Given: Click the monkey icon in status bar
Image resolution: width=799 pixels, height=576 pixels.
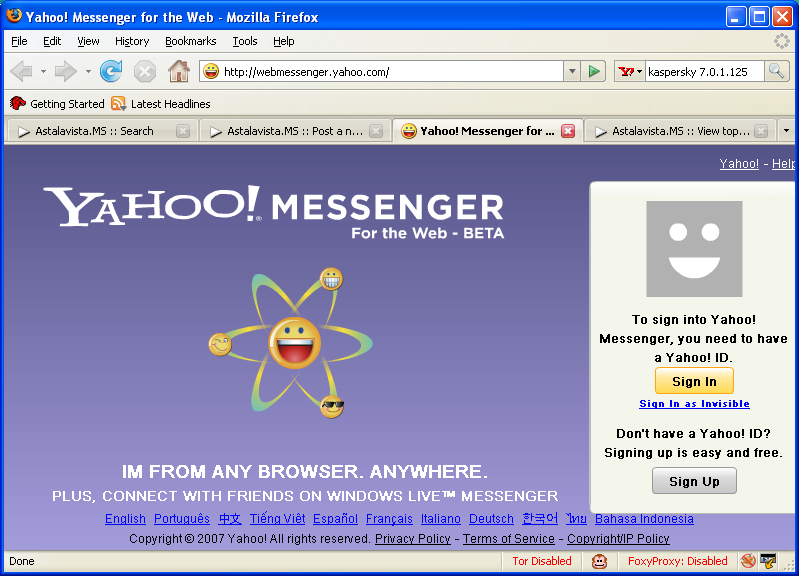Looking at the screenshot, I should coord(599,561).
